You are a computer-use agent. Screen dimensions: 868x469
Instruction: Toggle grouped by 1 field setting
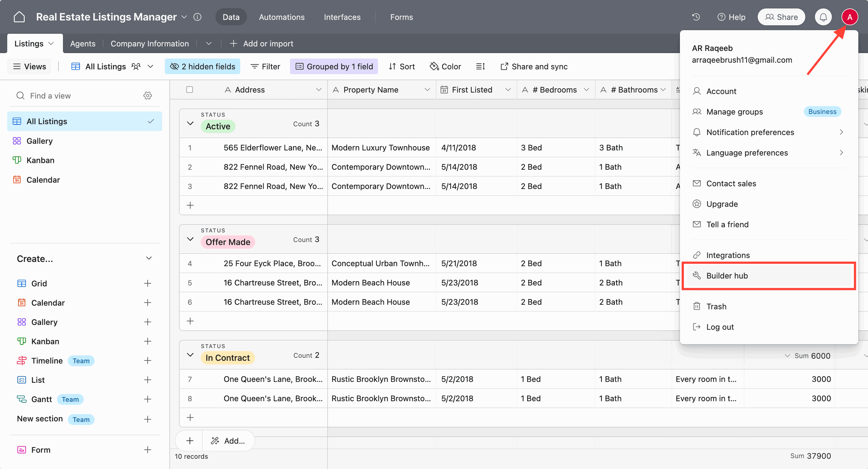[x=333, y=67]
